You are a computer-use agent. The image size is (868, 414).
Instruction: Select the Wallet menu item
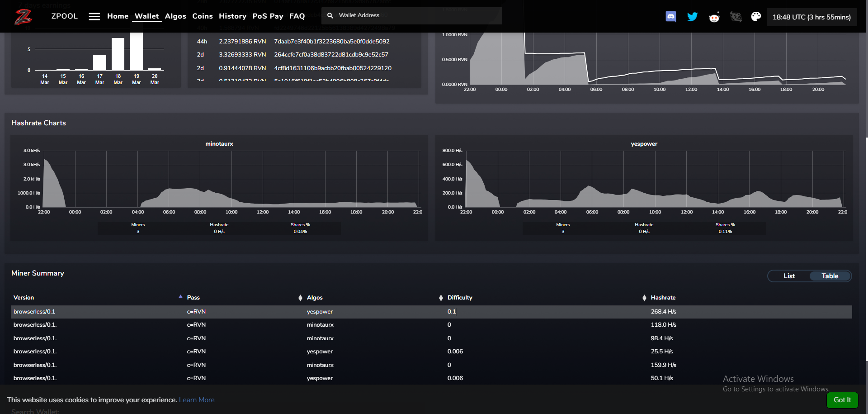147,16
